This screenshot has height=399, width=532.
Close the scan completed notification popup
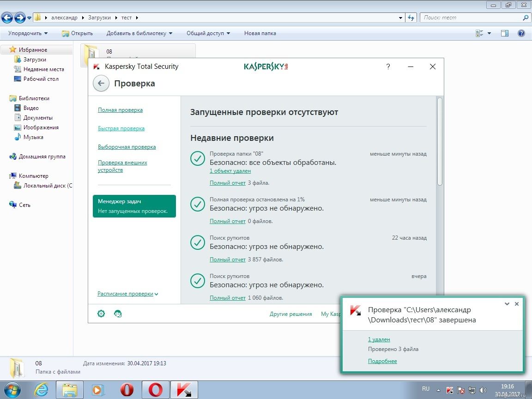(x=517, y=304)
